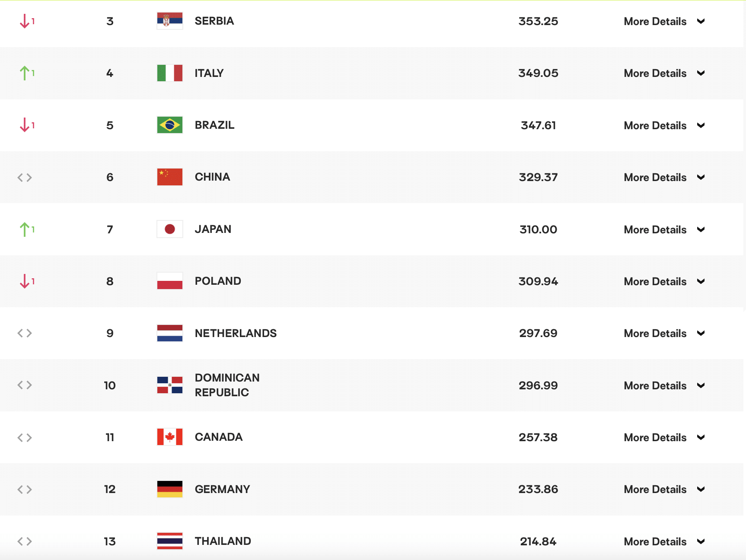746x560 pixels.
Task: Click the Italy flag icon
Action: tap(170, 73)
